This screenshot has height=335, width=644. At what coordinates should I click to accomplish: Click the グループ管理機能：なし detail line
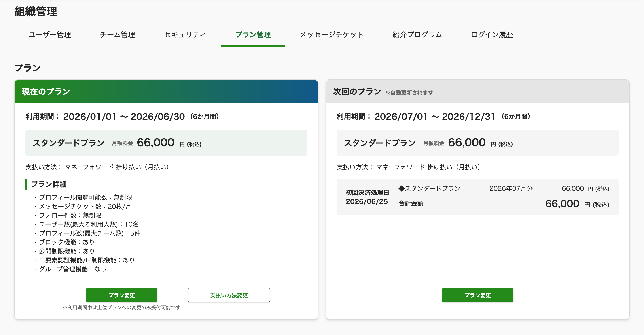pyautogui.click(x=72, y=269)
